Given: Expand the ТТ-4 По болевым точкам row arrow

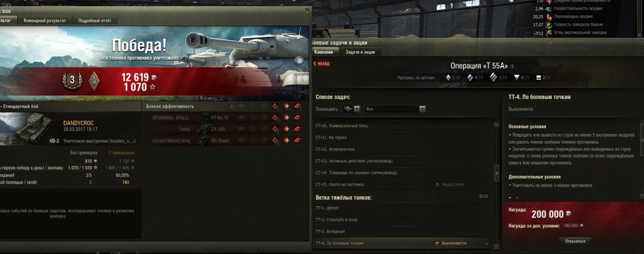Looking at the screenshot, I should 487,243.
